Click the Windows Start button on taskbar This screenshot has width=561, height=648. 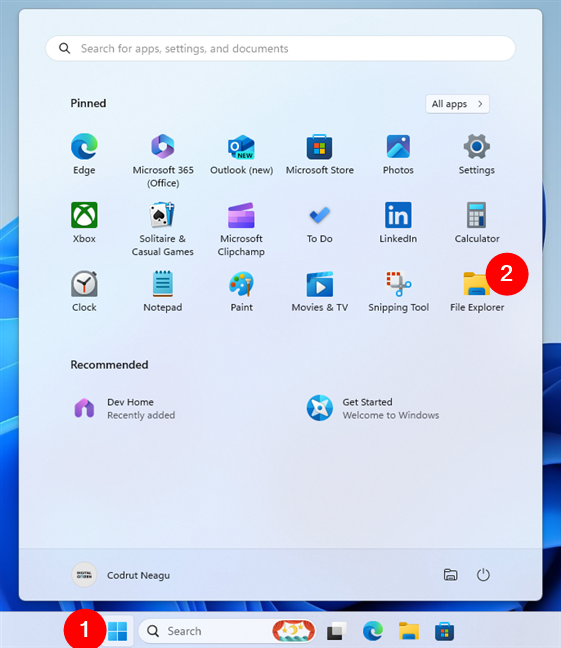117,631
